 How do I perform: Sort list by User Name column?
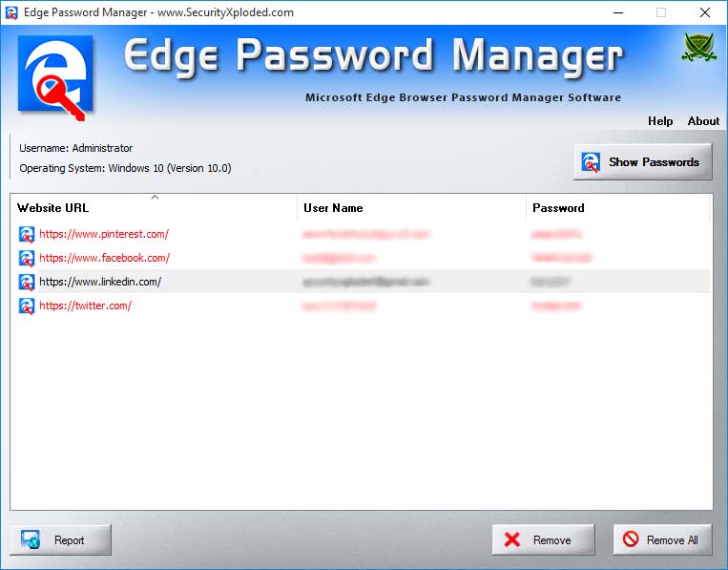click(410, 207)
